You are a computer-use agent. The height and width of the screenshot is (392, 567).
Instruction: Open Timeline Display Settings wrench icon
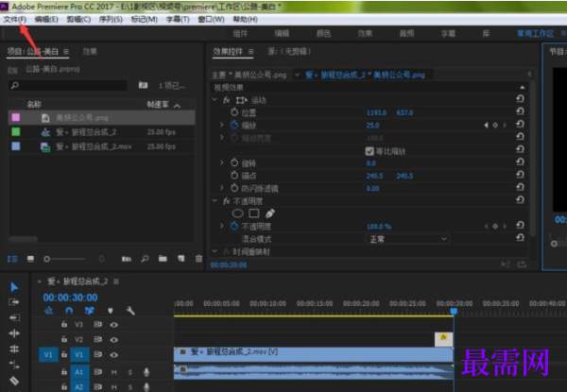tap(130, 311)
